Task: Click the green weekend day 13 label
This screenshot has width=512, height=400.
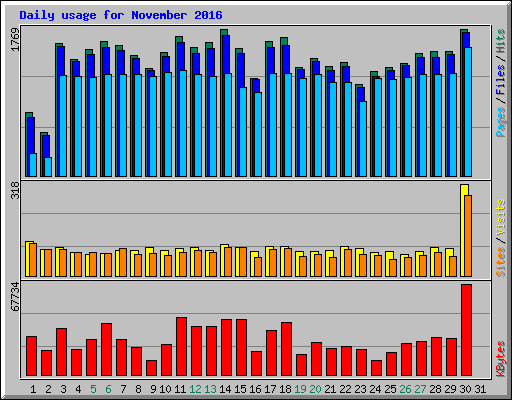Action: click(210, 389)
